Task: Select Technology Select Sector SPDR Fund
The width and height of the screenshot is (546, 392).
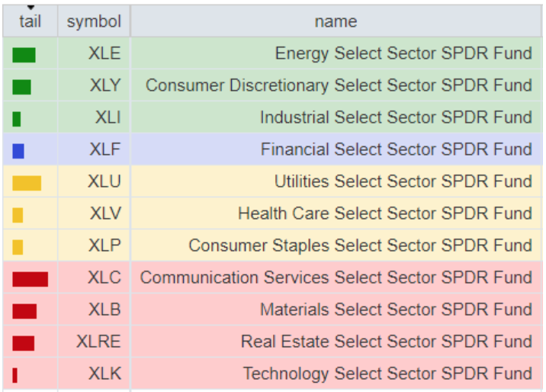Action: pos(387,374)
